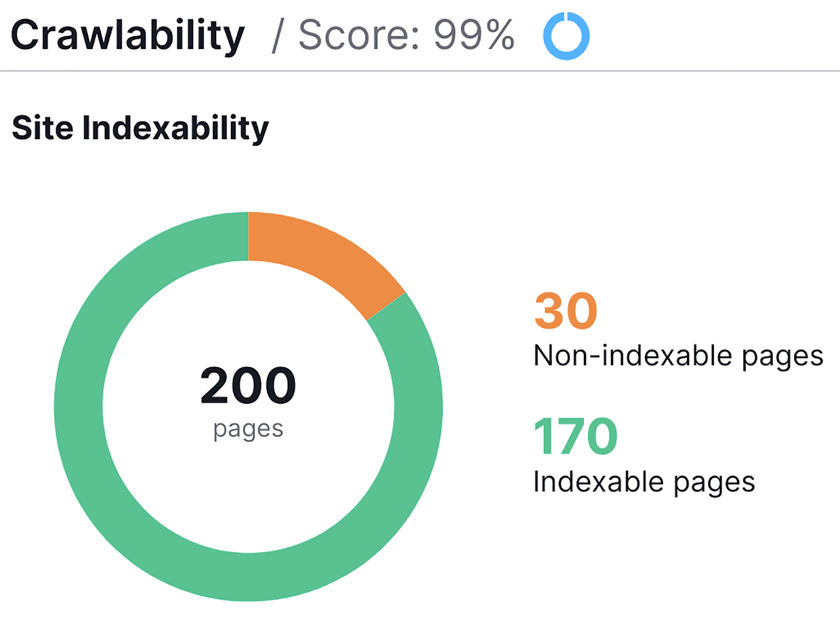Click "pages" right after Non-indexable
Image resolution: width=840 pixels, height=621 pixels.
pos(782,357)
